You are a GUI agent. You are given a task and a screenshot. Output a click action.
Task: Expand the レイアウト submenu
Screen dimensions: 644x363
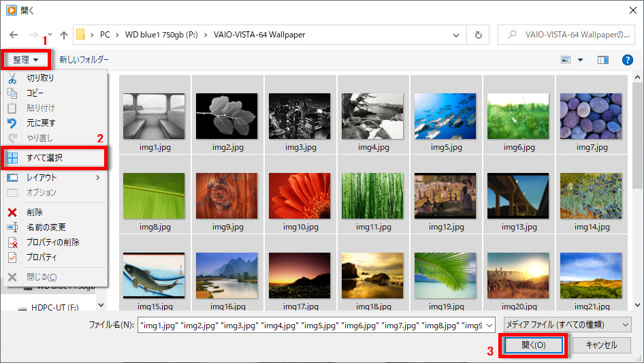tap(53, 178)
